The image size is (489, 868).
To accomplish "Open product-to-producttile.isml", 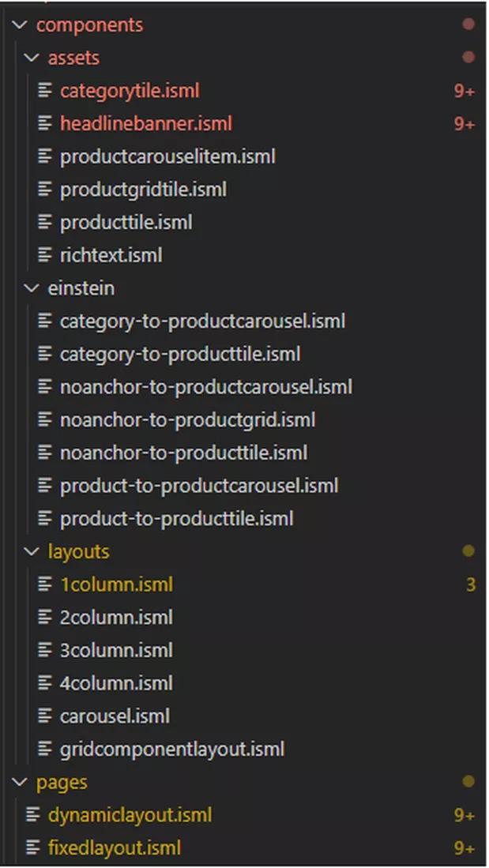I will [177, 519].
